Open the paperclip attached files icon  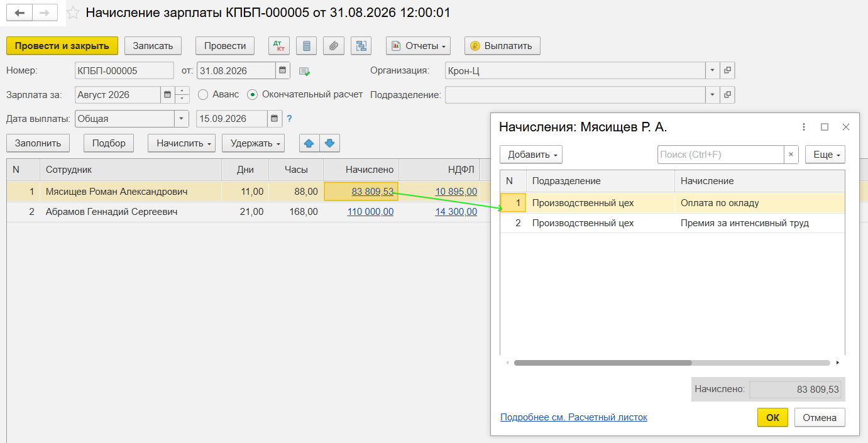(x=334, y=46)
